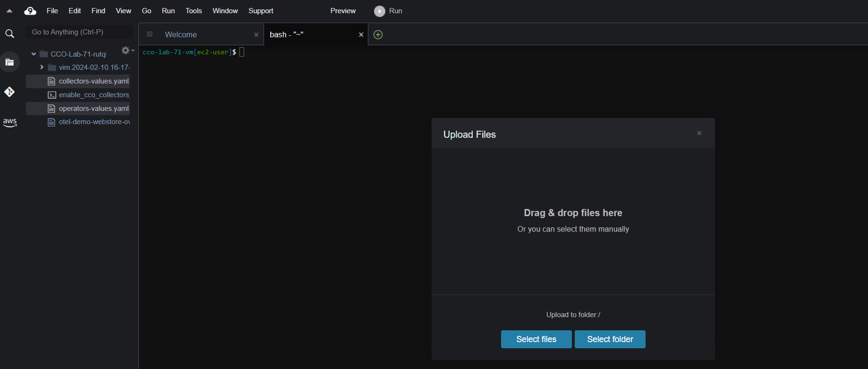Open the AWS toolkit panel
868x369 pixels.
[10, 122]
